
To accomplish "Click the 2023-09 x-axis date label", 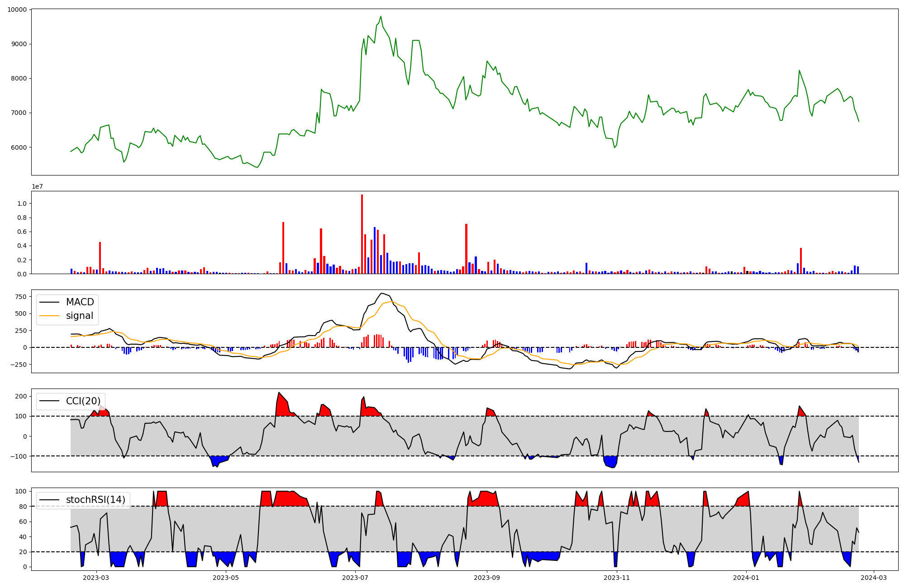I will pyautogui.click(x=487, y=578).
